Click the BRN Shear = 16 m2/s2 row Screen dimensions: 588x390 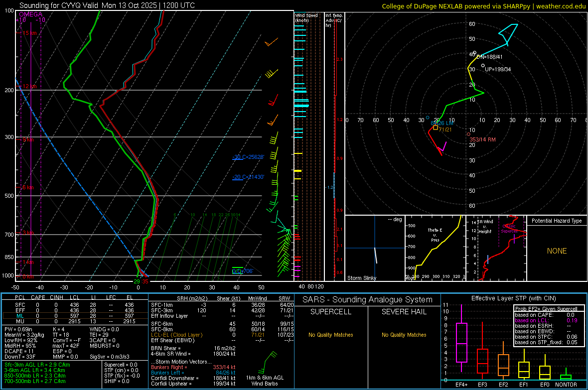tap(193, 348)
